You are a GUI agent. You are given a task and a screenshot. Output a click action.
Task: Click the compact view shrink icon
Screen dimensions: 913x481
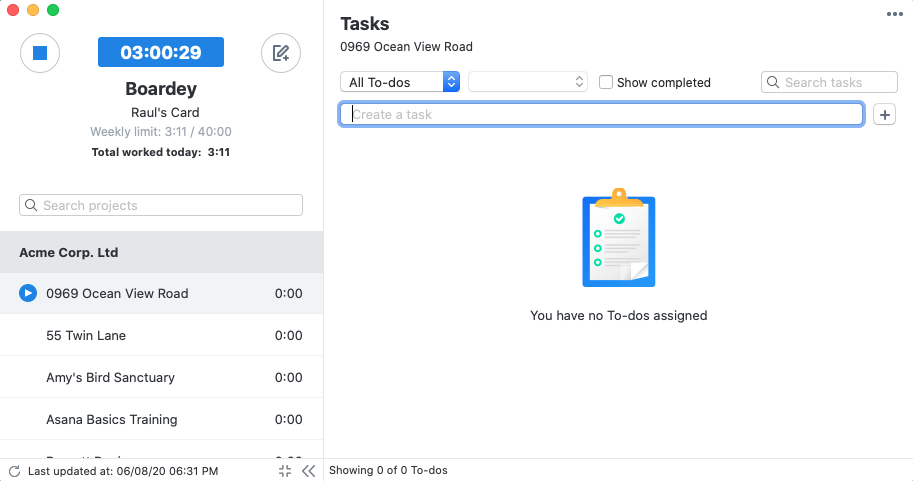285,471
